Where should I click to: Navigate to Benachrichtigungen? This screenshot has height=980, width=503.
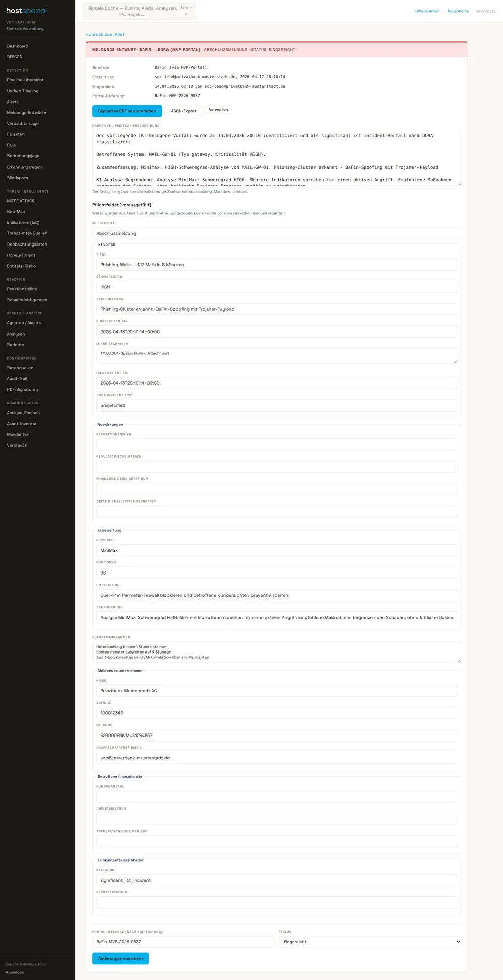coord(27,300)
